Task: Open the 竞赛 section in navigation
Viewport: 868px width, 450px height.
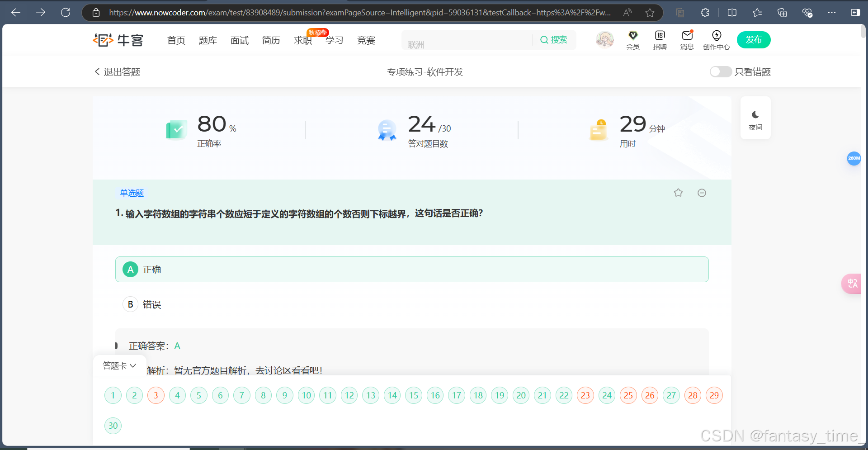Action: coord(366,40)
